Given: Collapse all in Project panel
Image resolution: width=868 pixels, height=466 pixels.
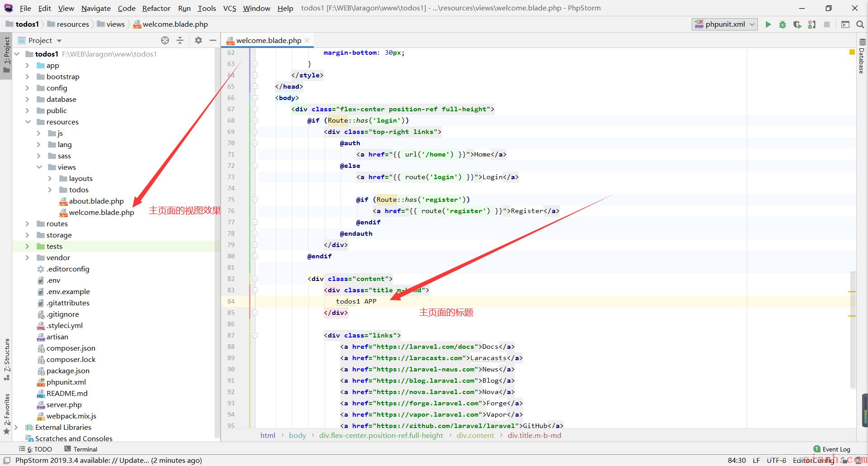Looking at the screenshot, I should 180,40.
